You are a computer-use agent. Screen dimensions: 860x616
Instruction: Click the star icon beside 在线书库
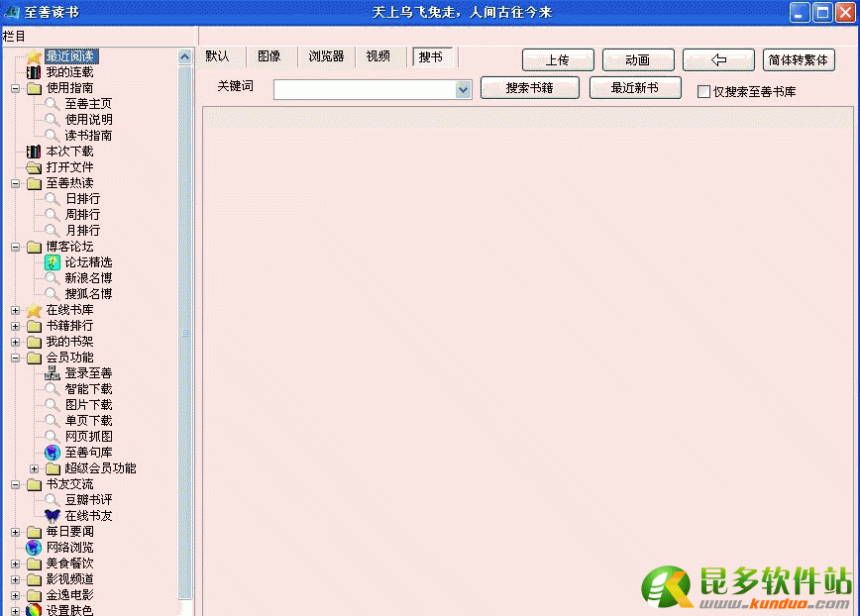[x=34, y=310]
